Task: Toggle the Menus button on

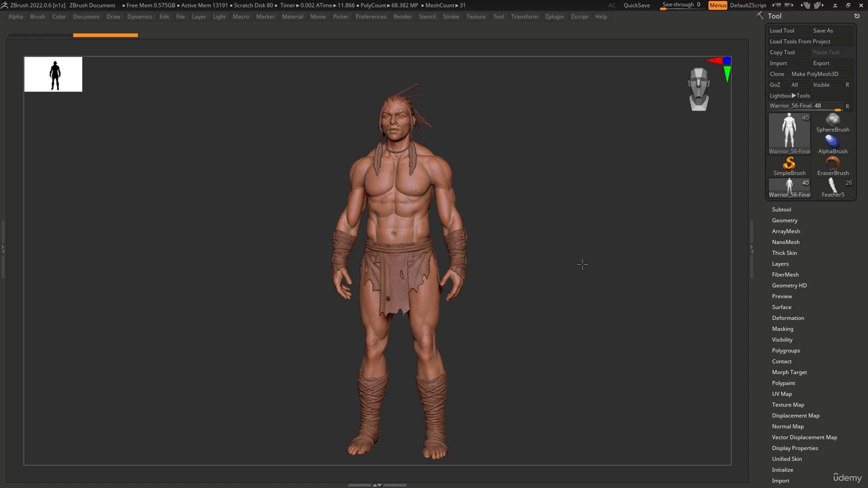Action: pyautogui.click(x=717, y=5)
